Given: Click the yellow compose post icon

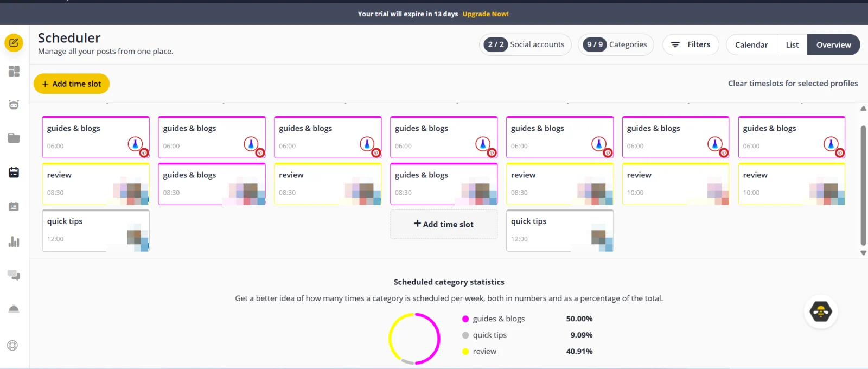Looking at the screenshot, I should click(x=14, y=42).
